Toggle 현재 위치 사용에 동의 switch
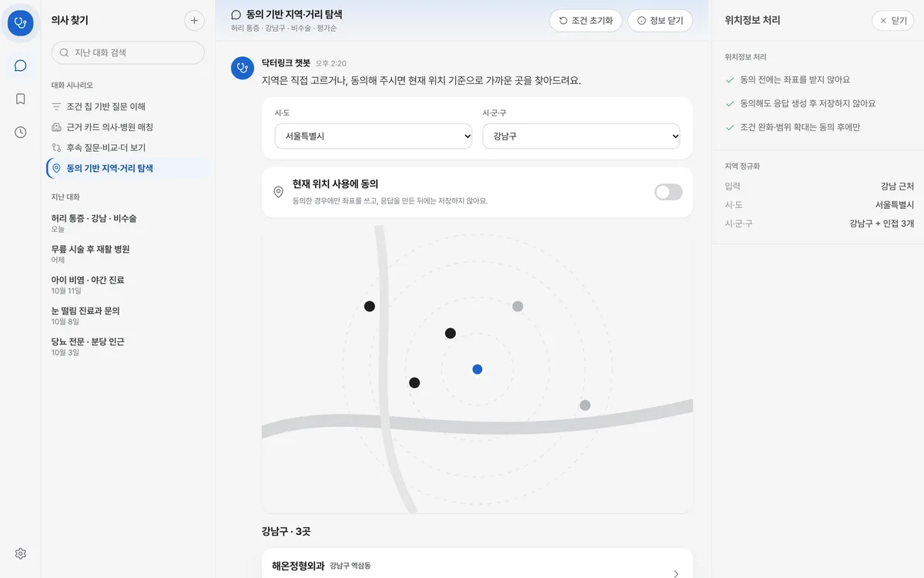The width and height of the screenshot is (924, 578). click(668, 192)
